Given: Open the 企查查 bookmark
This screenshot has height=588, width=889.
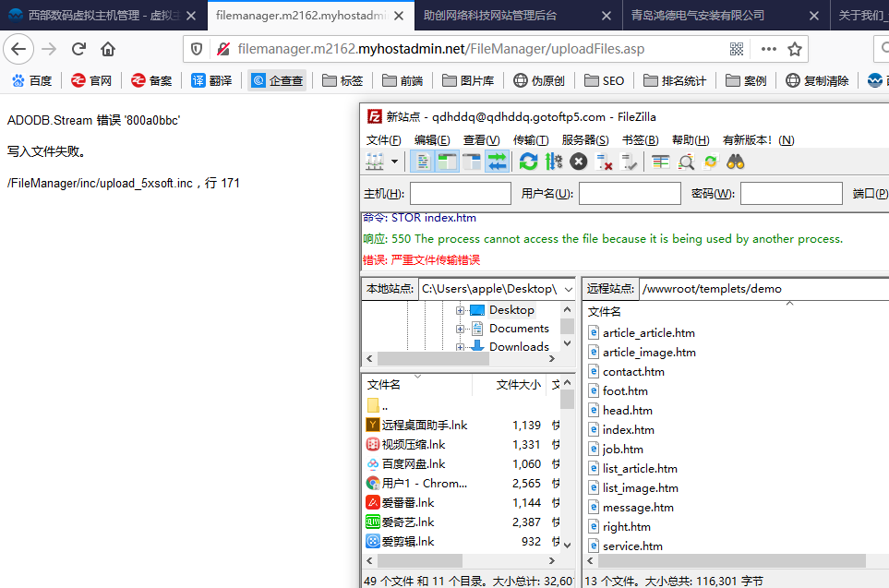Looking at the screenshot, I should pyautogui.click(x=276, y=81).
